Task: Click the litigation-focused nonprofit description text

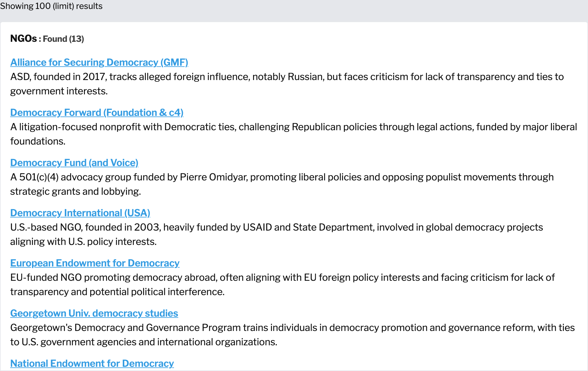Action: pos(293,134)
